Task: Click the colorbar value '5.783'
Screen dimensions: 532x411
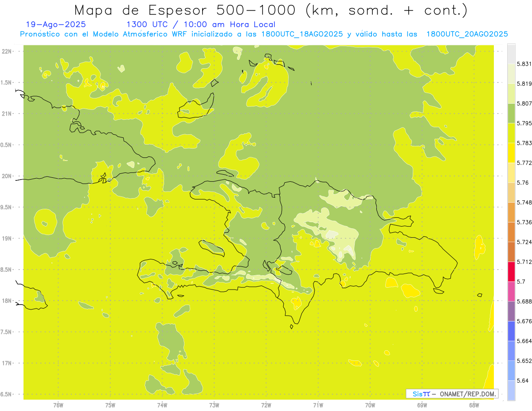Action: click(x=524, y=143)
